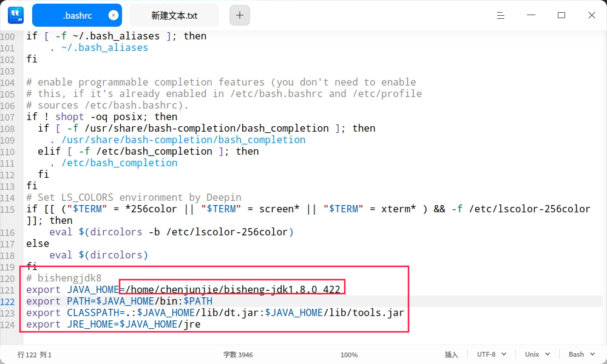The height and width of the screenshot is (364, 607).
Task: Click the /etc/bash_completion path link
Action: tap(120, 163)
